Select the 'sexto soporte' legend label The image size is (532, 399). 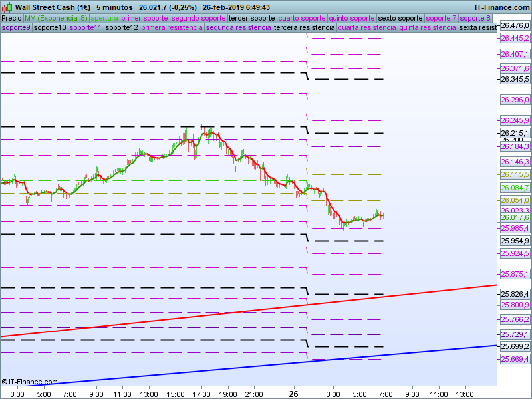(x=400, y=18)
